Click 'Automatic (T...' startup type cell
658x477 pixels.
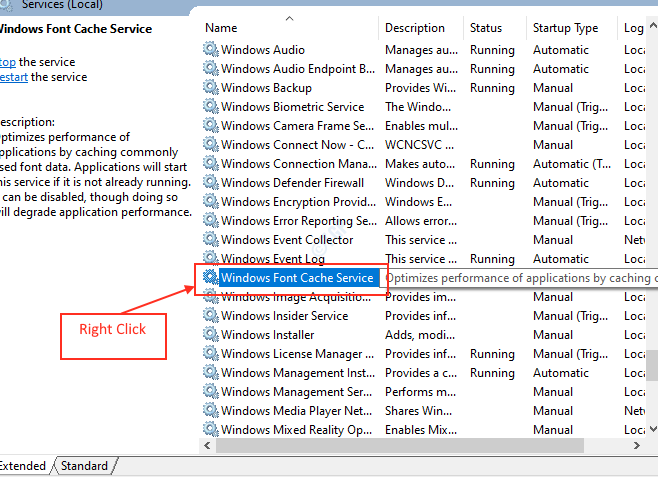572,164
